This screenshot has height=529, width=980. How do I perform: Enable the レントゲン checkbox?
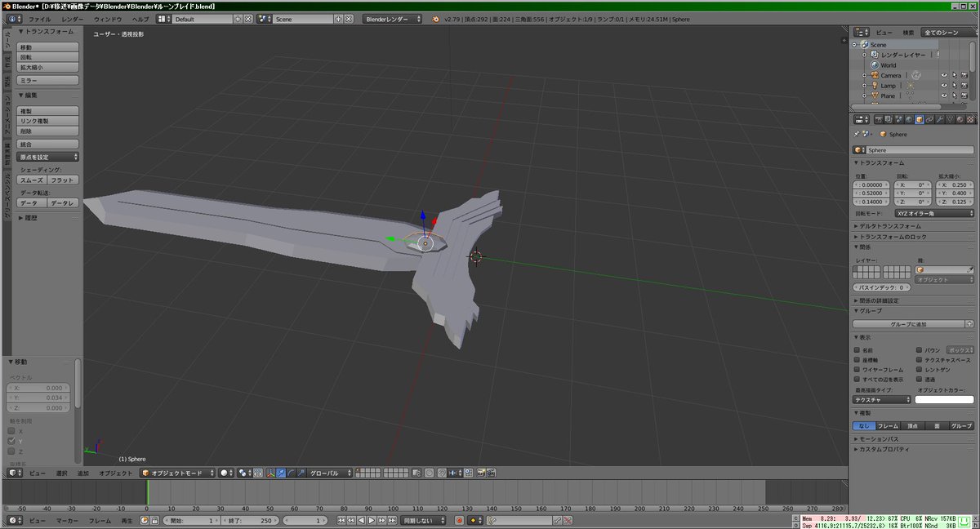[920, 370]
